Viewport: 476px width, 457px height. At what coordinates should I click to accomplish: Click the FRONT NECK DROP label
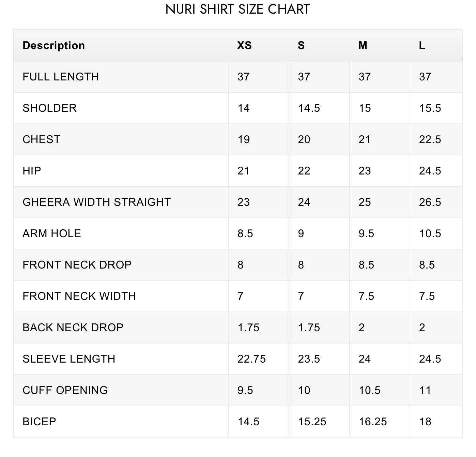click(77, 265)
